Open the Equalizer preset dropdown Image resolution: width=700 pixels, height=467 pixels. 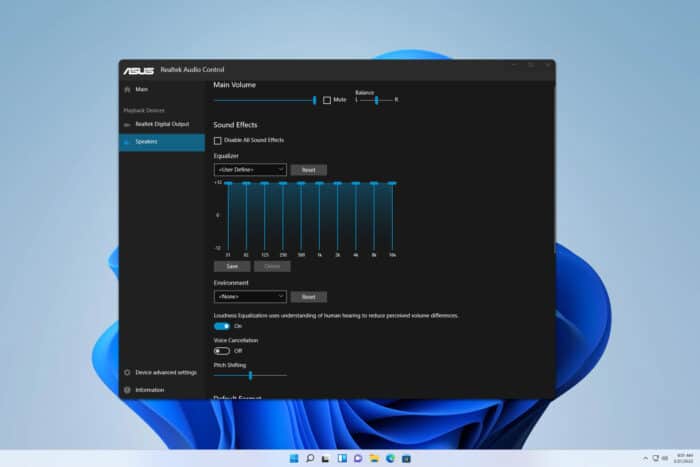click(250, 170)
